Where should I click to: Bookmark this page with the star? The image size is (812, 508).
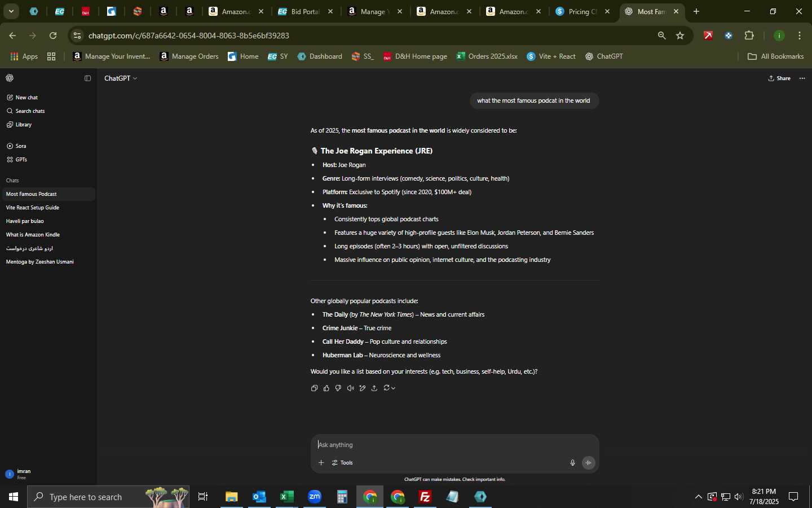click(681, 36)
